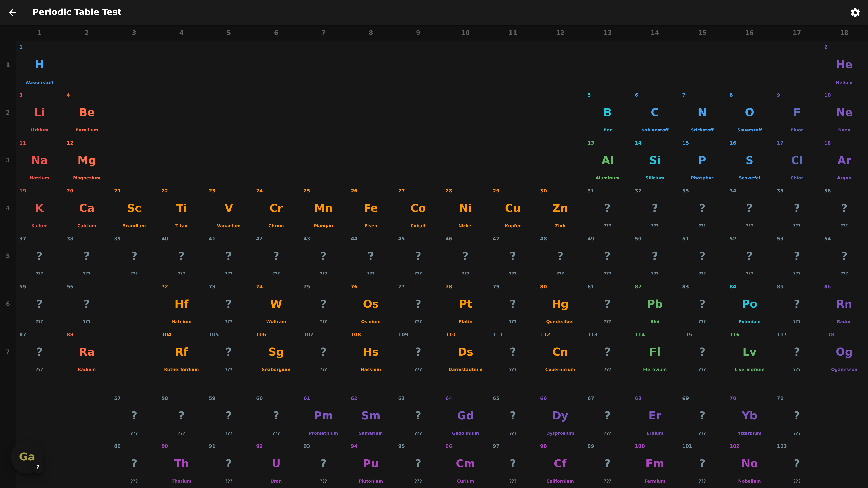868x488 pixels.
Task: Select the Quecksilber (Hg) cell
Action: coord(560,304)
